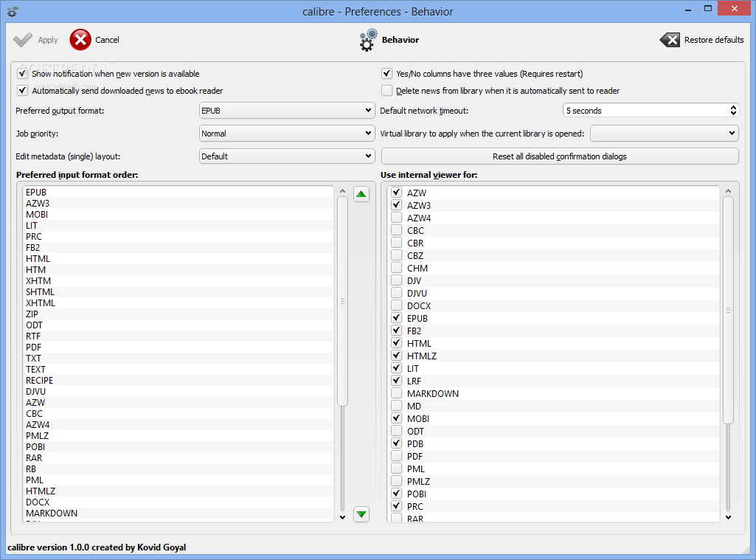Check CBZ in internal viewer list

(396, 255)
